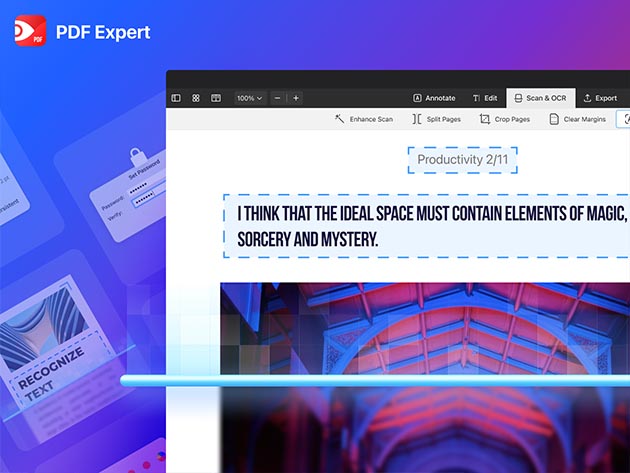630x473 pixels.
Task: Switch to the Edit tab
Action: tap(485, 98)
